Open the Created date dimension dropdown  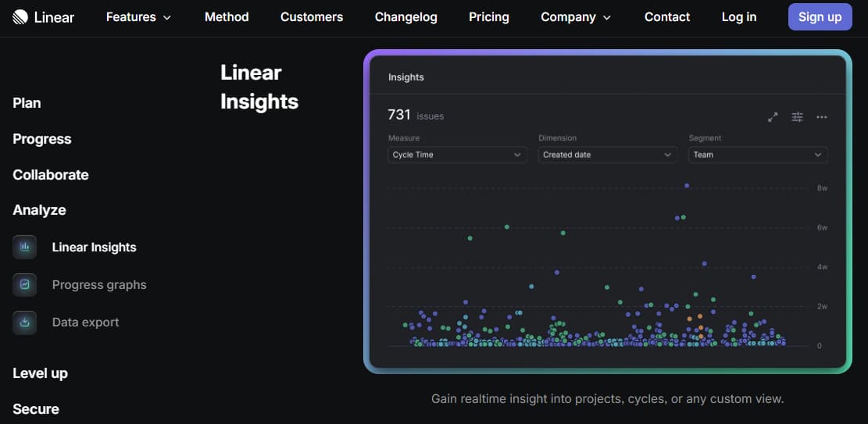[607, 155]
